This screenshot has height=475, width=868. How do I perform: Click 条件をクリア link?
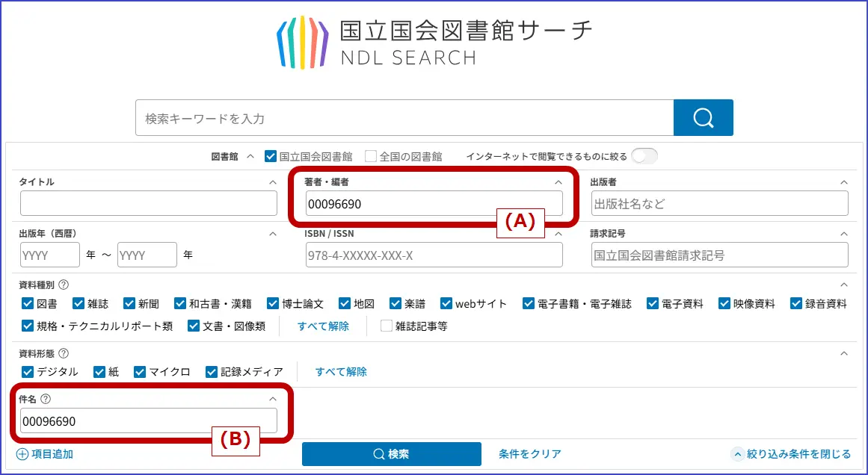tap(529, 454)
